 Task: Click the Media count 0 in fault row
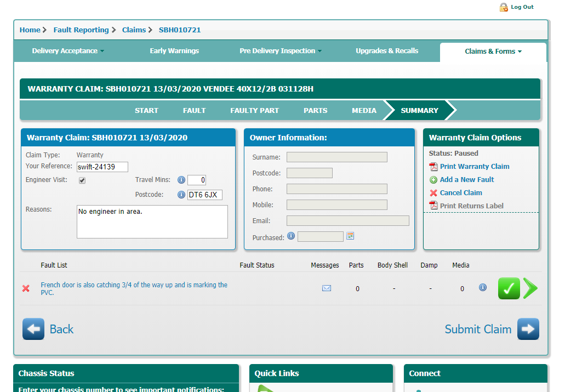click(x=463, y=289)
